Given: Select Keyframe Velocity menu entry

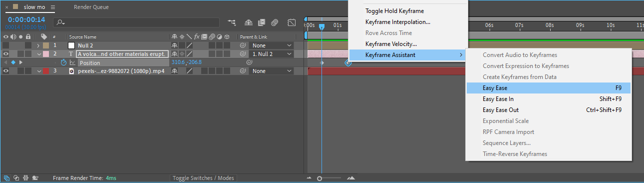Looking at the screenshot, I should tap(391, 44).
